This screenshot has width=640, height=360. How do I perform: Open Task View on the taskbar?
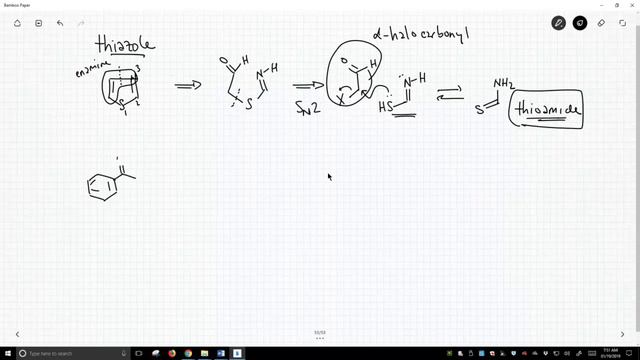coord(139,353)
